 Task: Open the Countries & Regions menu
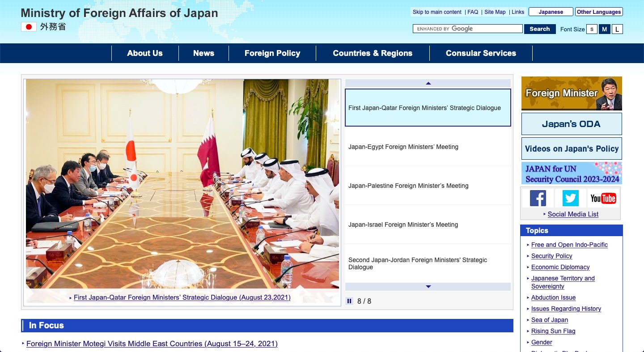point(373,53)
